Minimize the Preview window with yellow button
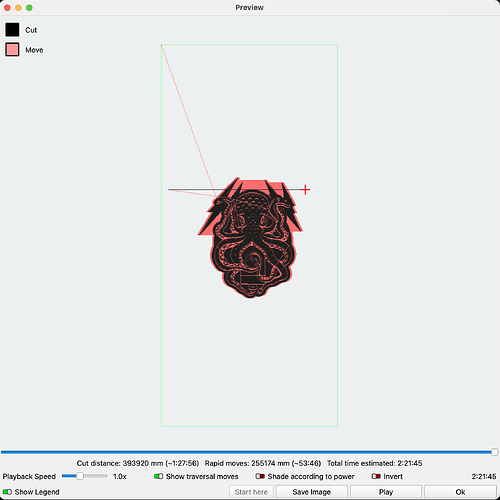The width and height of the screenshot is (500, 500). tap(18, 7)
